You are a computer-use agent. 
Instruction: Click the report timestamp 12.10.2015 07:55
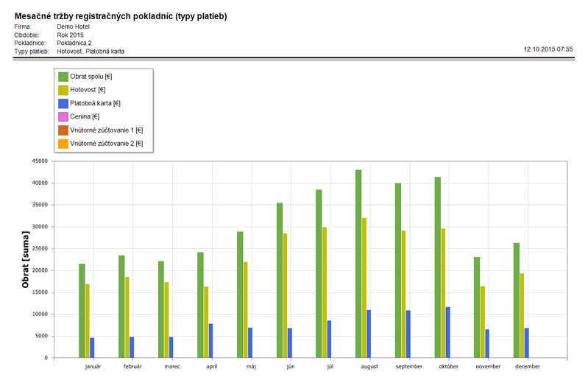tap(548, 49)
